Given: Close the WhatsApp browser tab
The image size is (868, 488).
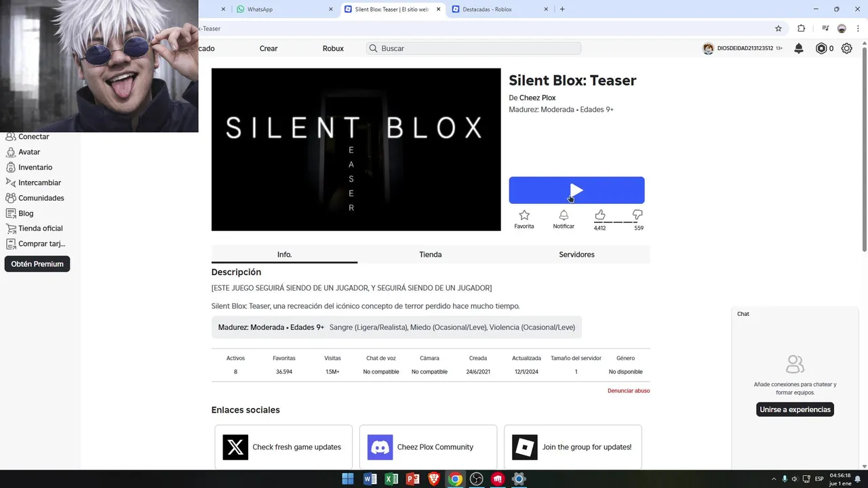Looking at the screenshot, I should pos(330,9).
